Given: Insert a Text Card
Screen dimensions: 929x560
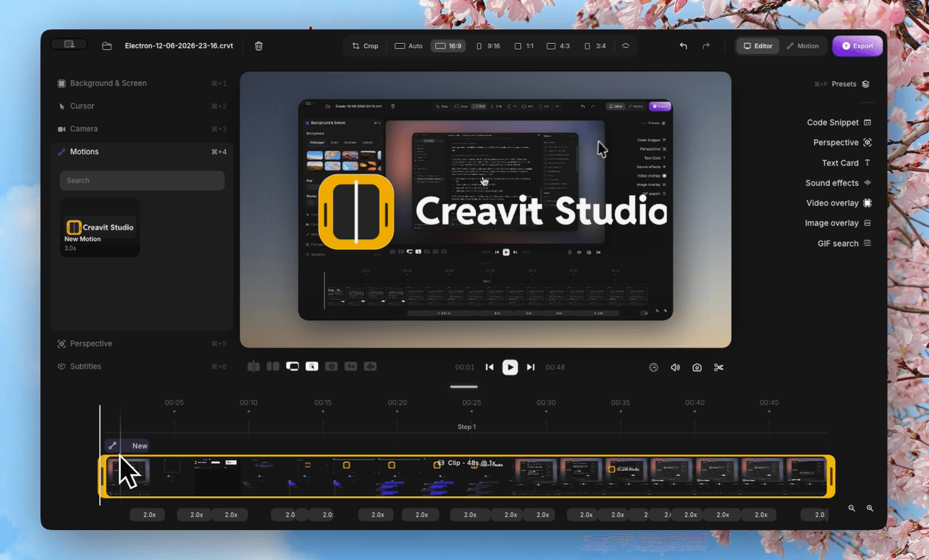Looking at the screenshot, I should (x=846, y=163).
